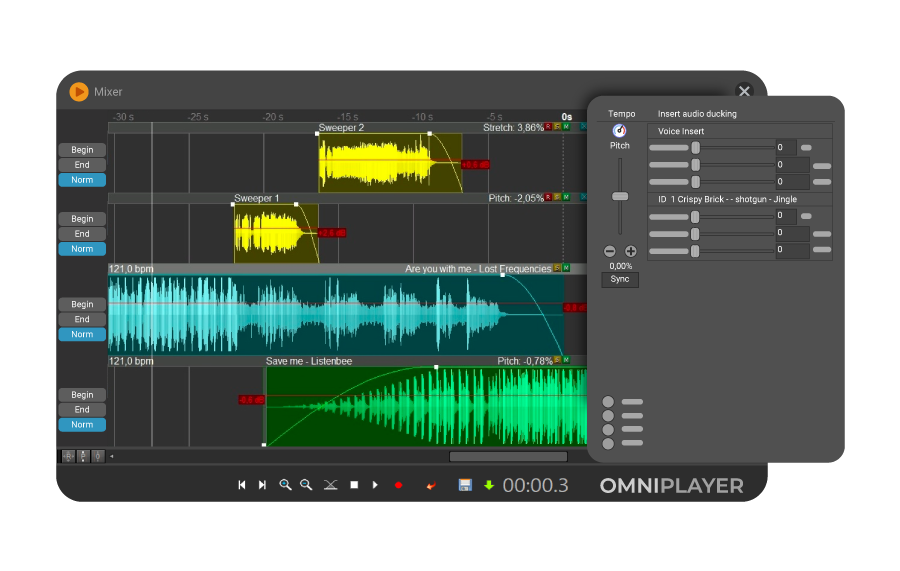The height and width of the screenshot is (571, 900).
Task: Click the 0s marker on time ruler
Action: point(567,117)
